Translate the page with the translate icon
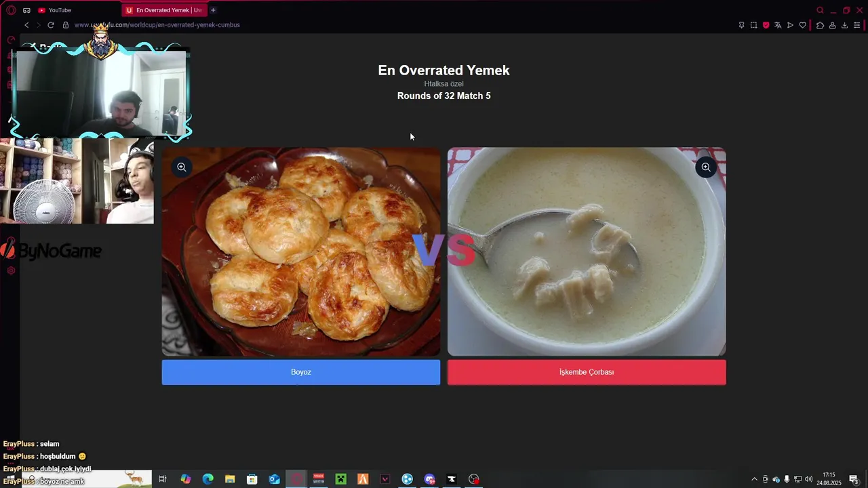This screenshot has width=868, height=488. point(778,25)
